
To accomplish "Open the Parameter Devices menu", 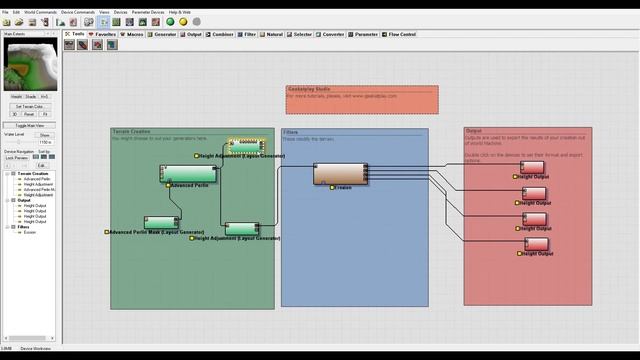I will point(148,12).
